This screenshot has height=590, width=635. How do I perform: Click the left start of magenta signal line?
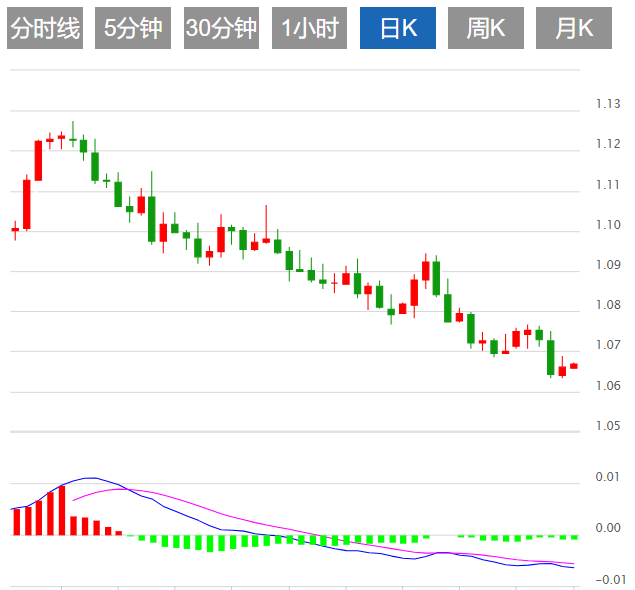[73, 501]
